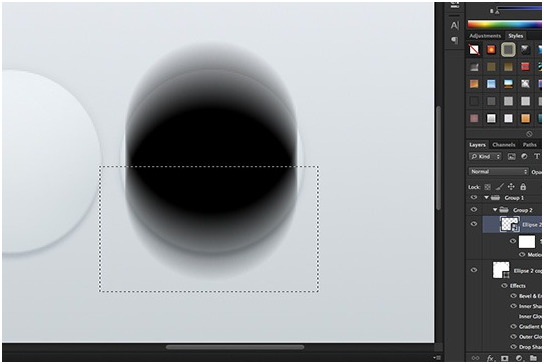This screenshot has width=544, height=364.
Task: Add a layer style via fx icon
Action: pyautogui.click(x=490, y=358)
